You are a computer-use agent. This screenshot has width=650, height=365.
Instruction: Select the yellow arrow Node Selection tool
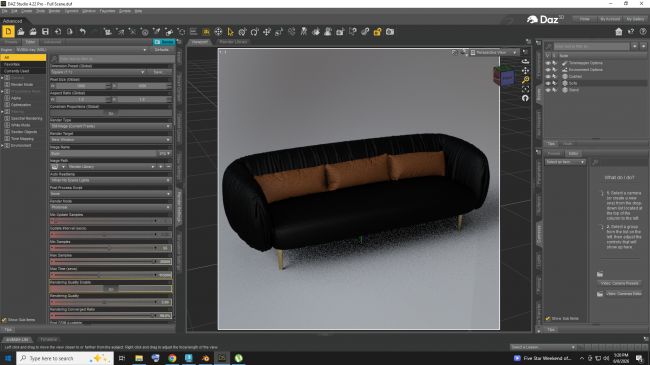[230, 32]
